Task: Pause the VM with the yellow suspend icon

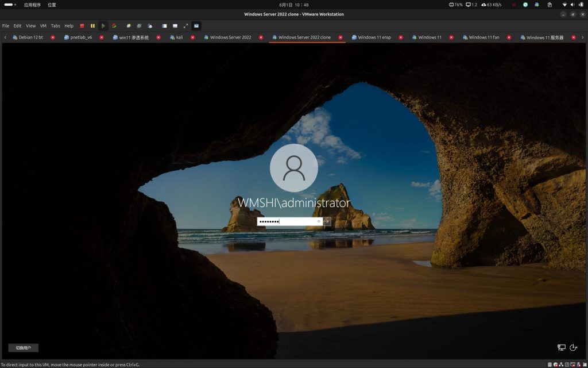Action: (92, 26)
